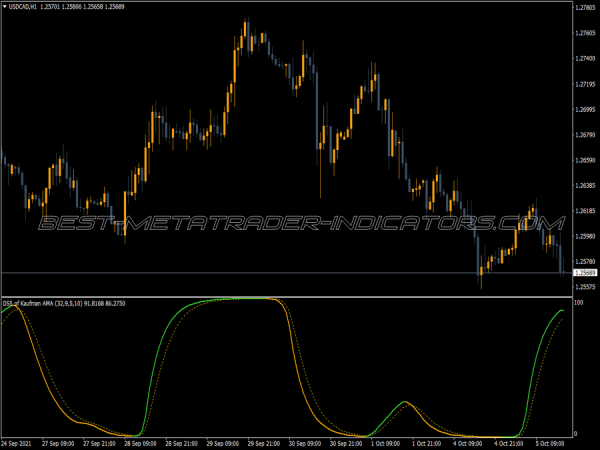
Task: Click the USDCAD,H1 chart symbol title
Action: point(22,8)
